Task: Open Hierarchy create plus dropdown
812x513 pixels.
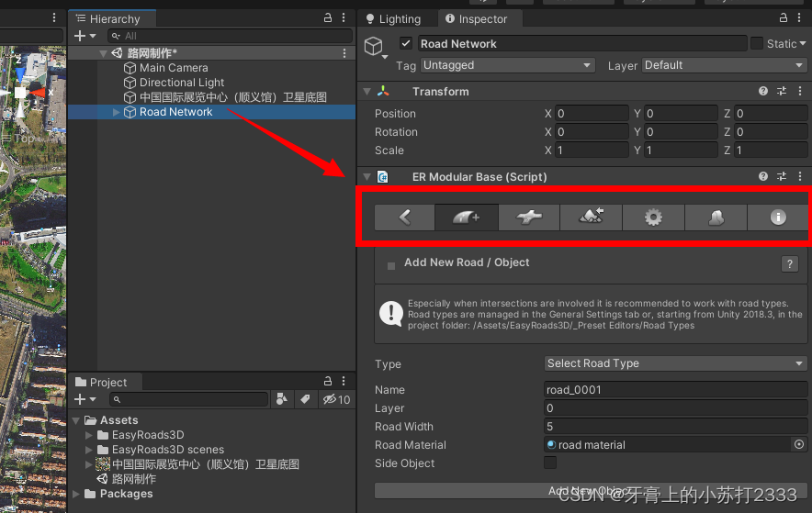Action: [x=85, y=36]
